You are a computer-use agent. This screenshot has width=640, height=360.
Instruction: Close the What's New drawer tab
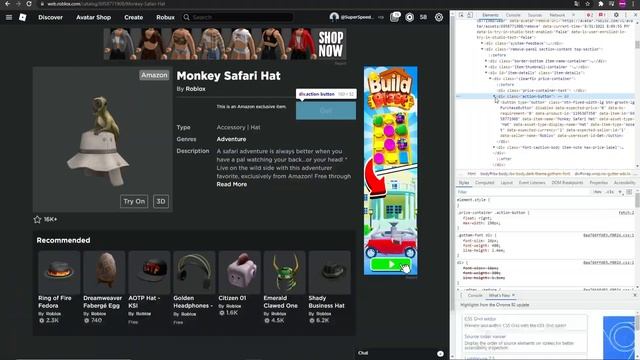(513, 295)
